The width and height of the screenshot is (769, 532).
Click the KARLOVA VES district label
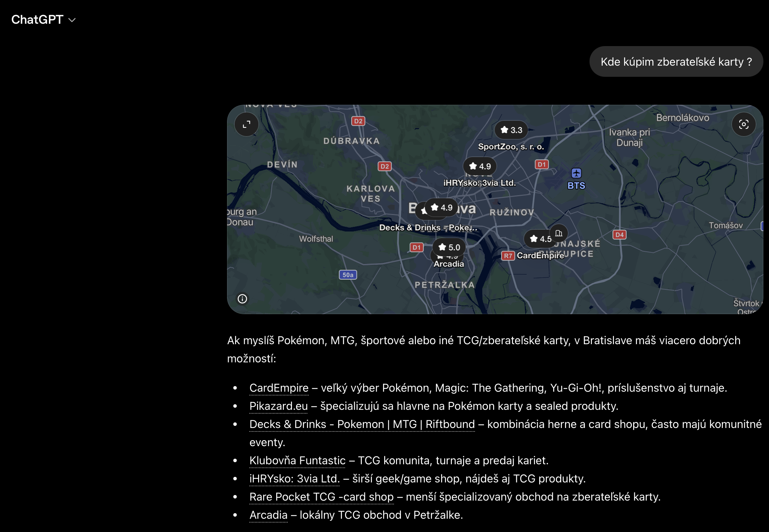click(371, 194)
